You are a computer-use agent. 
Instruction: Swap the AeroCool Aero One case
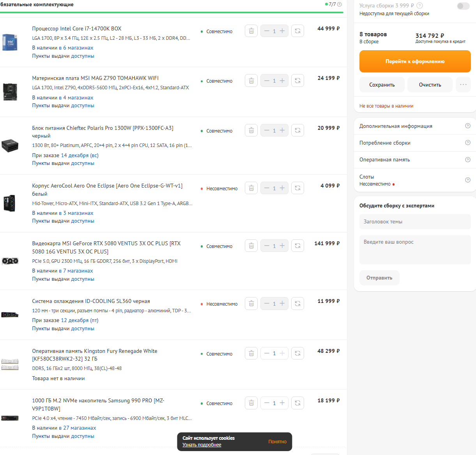point(297,188)
